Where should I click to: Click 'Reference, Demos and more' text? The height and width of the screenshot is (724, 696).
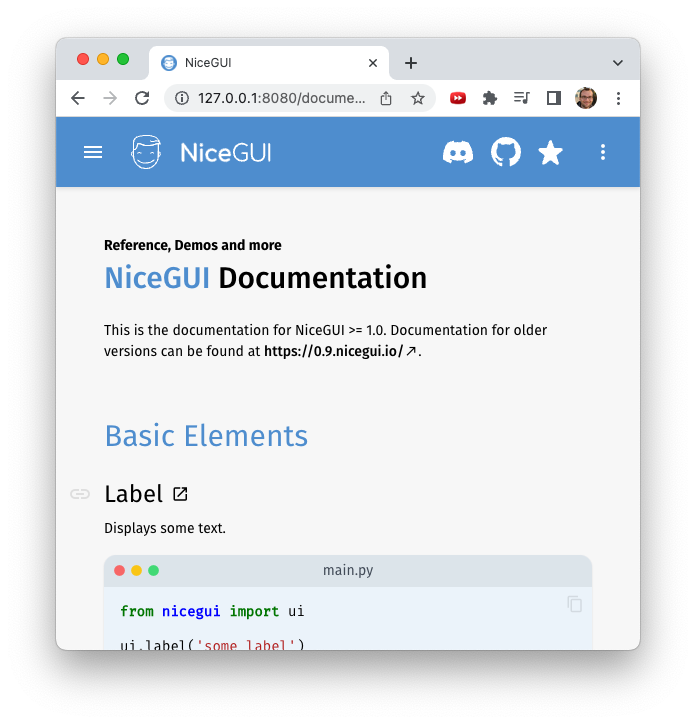(x=193, y=245)
